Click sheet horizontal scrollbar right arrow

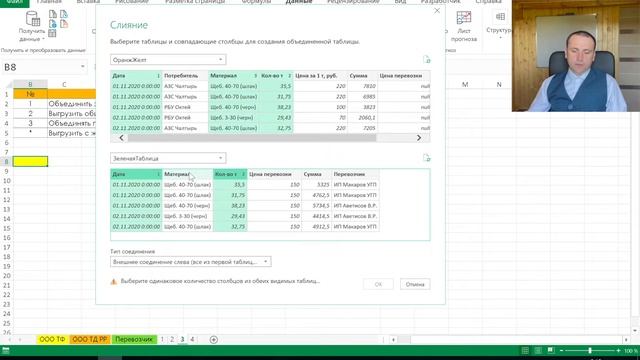point(626,340)
